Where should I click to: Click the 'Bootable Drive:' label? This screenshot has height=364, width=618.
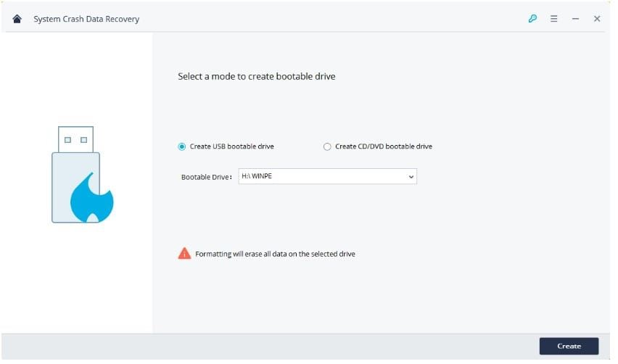[207, 177]
